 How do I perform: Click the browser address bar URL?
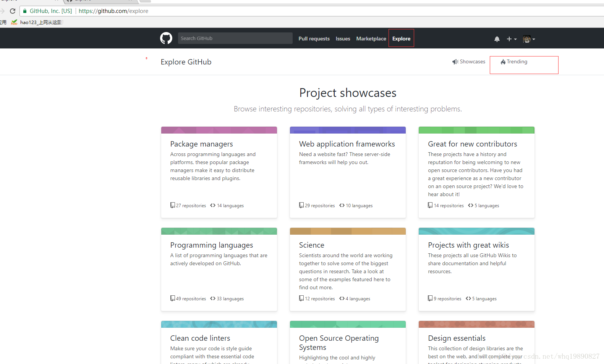point(113,11)
